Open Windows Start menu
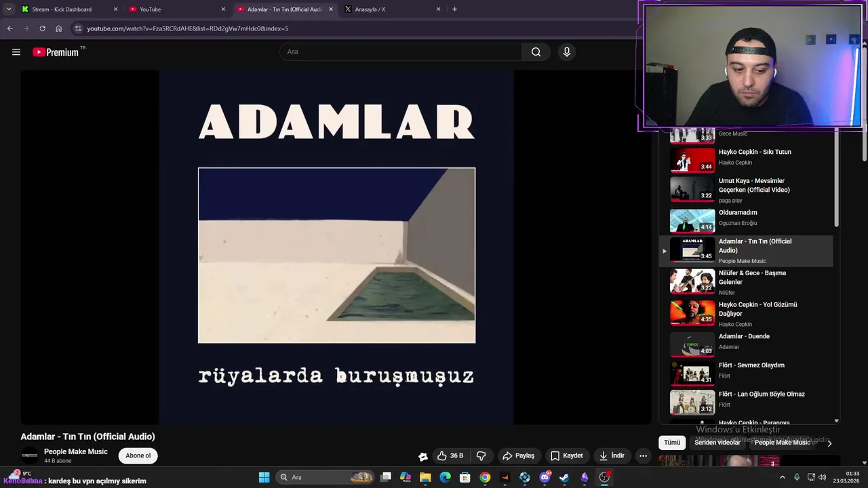868x488 pixels. point(264,477)
